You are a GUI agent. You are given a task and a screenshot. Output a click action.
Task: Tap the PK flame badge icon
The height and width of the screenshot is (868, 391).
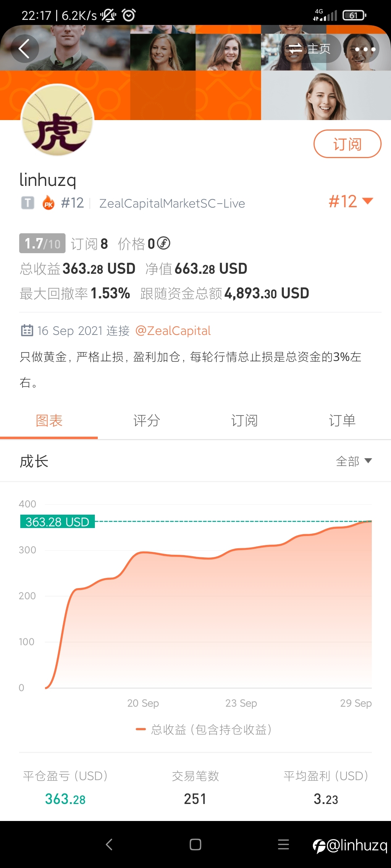click(x=49, y=203)
